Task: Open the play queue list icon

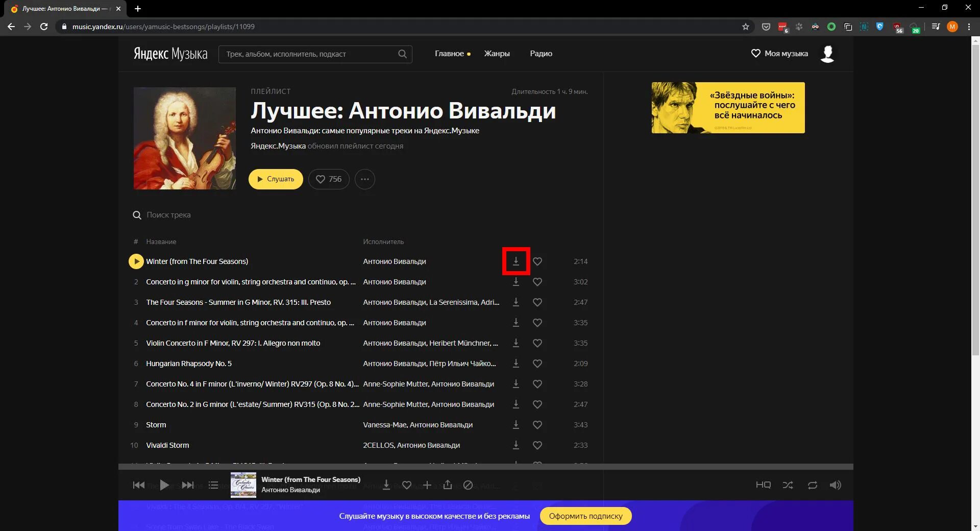Action: pyautogui.click(x=213, y=485)
